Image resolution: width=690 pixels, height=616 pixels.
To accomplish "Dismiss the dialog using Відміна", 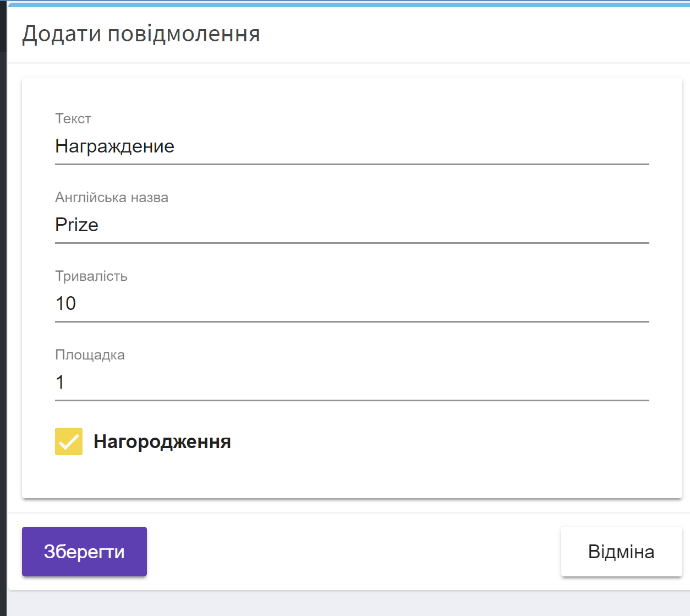I will (x=621, y=551).
